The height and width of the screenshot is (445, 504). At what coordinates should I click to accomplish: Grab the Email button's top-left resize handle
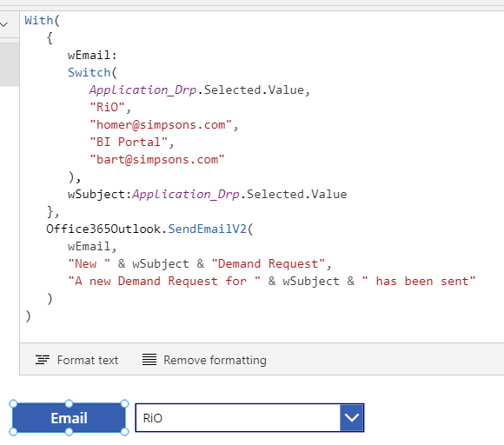coord(13,404)
